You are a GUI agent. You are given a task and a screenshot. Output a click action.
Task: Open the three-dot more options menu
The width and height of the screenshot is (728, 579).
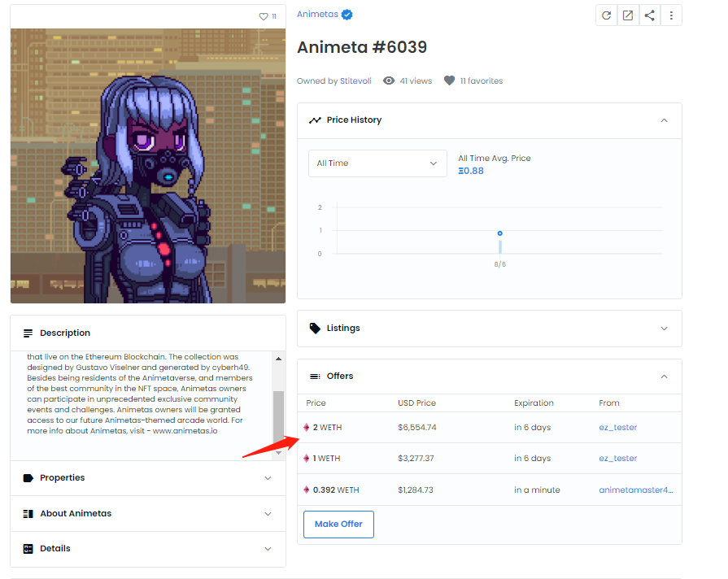pos(671,15)
